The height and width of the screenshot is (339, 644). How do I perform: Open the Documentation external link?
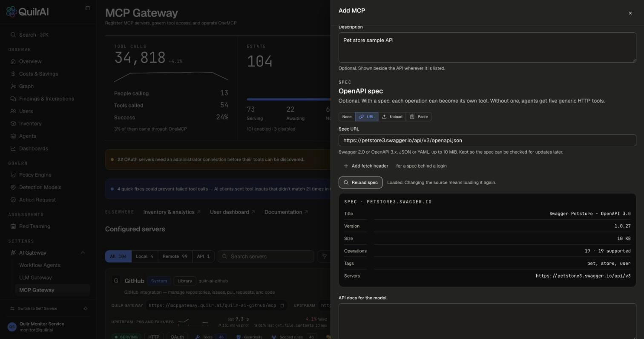[286, 212]
